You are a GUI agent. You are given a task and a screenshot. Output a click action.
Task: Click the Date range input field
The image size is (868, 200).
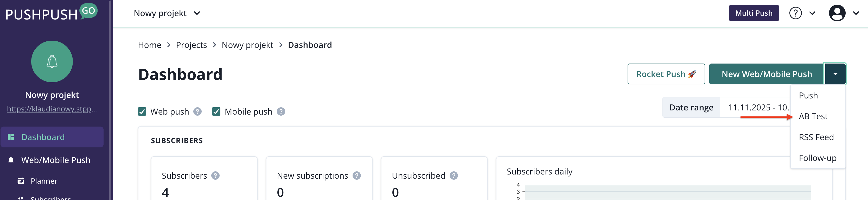coord(757,108)
